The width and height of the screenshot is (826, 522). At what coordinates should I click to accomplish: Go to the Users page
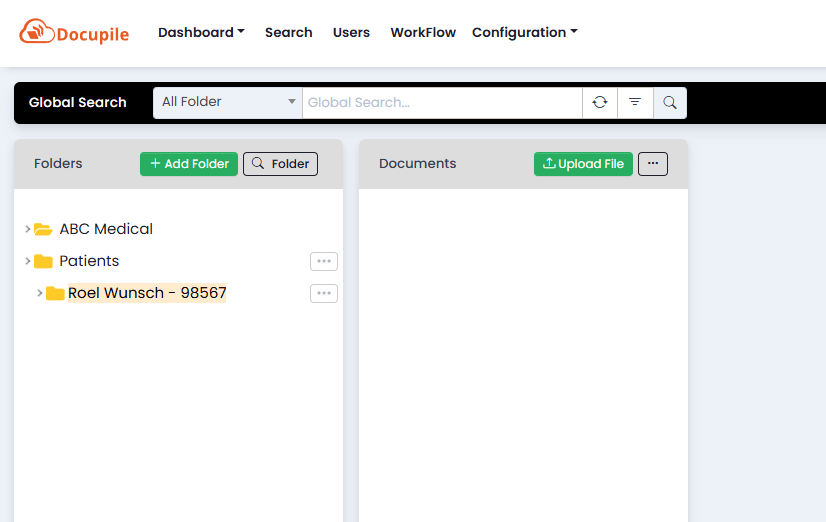[x=351, y=32]
